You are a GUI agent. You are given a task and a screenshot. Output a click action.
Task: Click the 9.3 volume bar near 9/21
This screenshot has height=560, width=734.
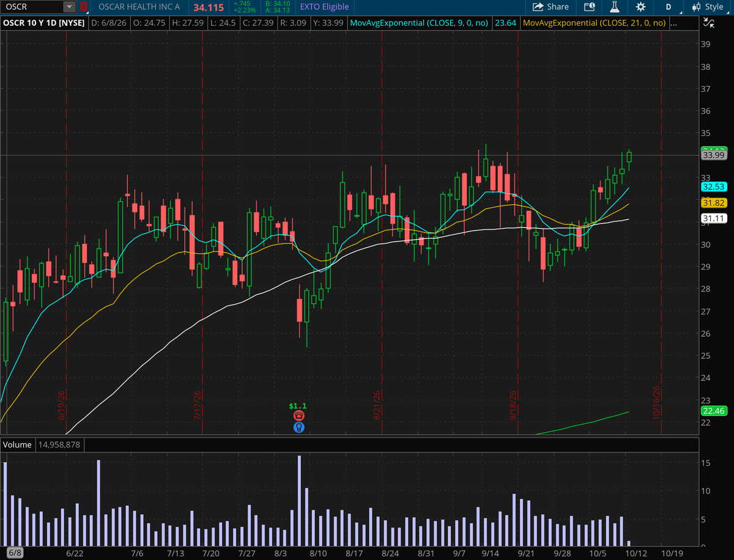pyautogui.click(x=514, y=520)
